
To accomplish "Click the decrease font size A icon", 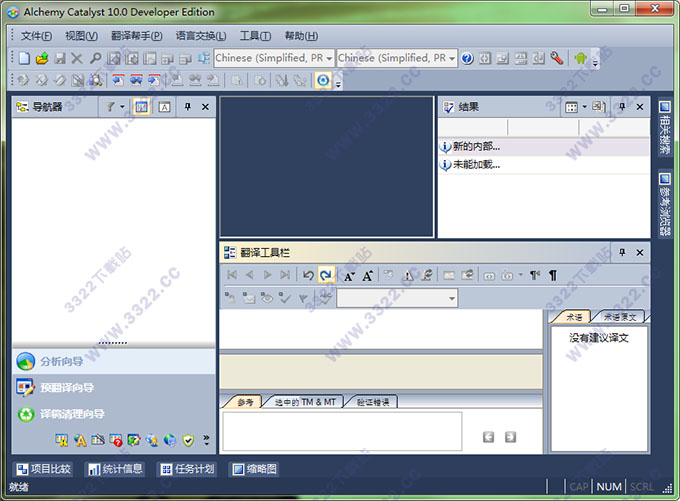I will (349, 275).
